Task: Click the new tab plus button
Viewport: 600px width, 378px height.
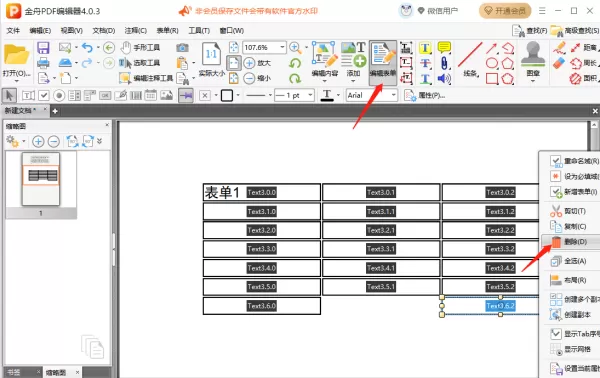Action: [55, 111]
